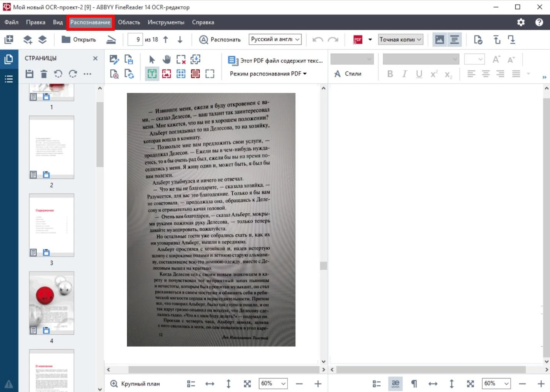Screen dimensions: 550x392
Task: Select page thumbnail 2
Action: coord(52,147)
